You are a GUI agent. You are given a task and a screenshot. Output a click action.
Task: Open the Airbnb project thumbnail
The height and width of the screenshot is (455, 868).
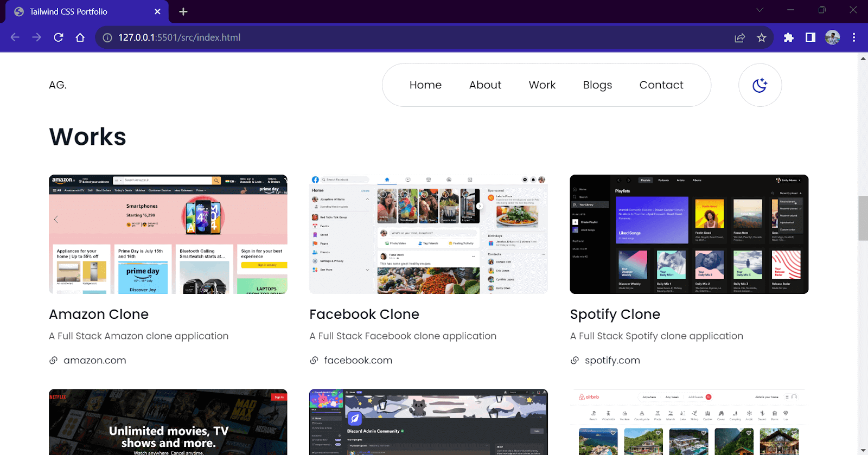click(689, 422)
